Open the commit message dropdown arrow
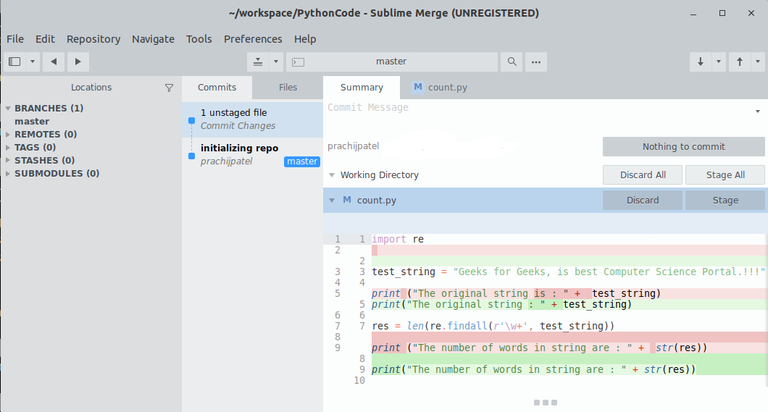The height and width of the screenshot is (412, 768). coord(757,112)
